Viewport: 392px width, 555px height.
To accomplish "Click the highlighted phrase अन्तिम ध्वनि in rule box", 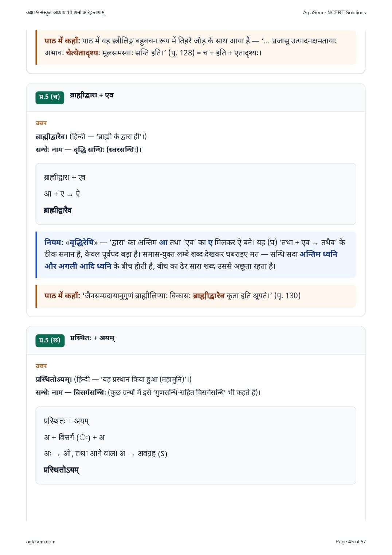I will [x=318, y=254].
